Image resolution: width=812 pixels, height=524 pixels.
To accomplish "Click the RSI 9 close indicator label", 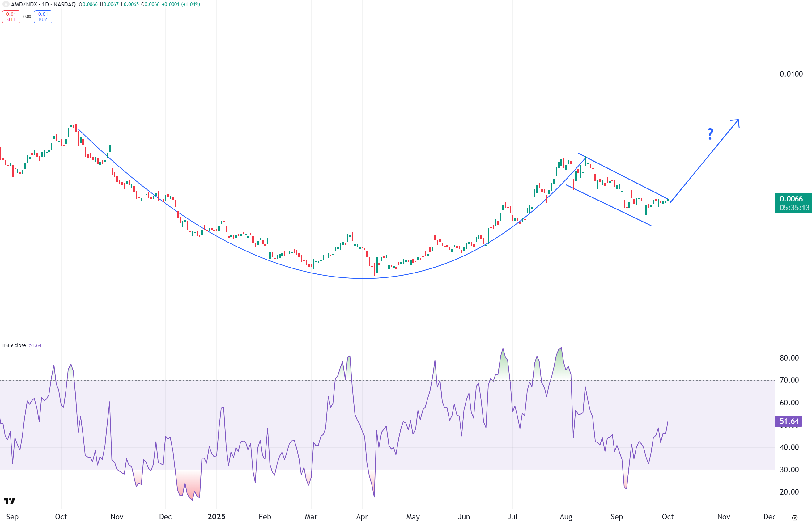I will [14, 345].
